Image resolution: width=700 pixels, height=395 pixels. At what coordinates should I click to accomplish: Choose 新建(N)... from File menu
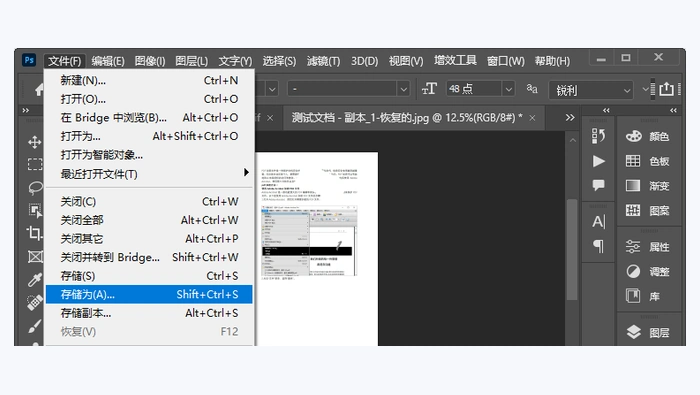149,80
